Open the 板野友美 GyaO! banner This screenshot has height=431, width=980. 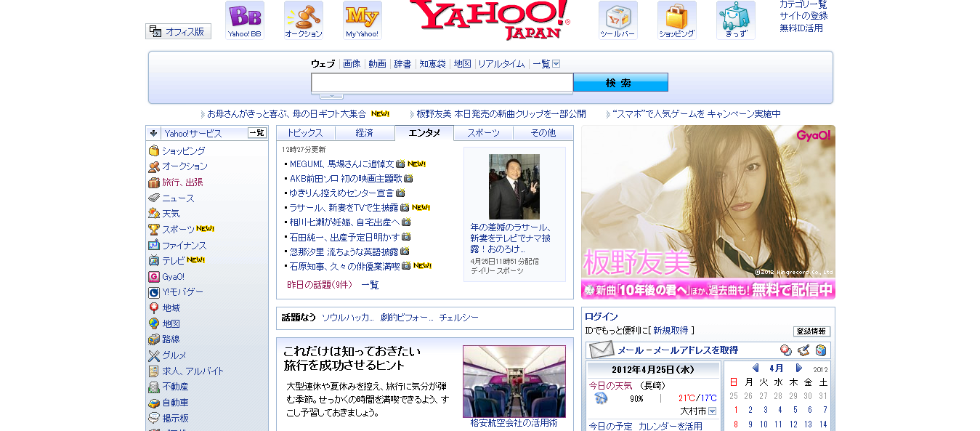point(708,212)
